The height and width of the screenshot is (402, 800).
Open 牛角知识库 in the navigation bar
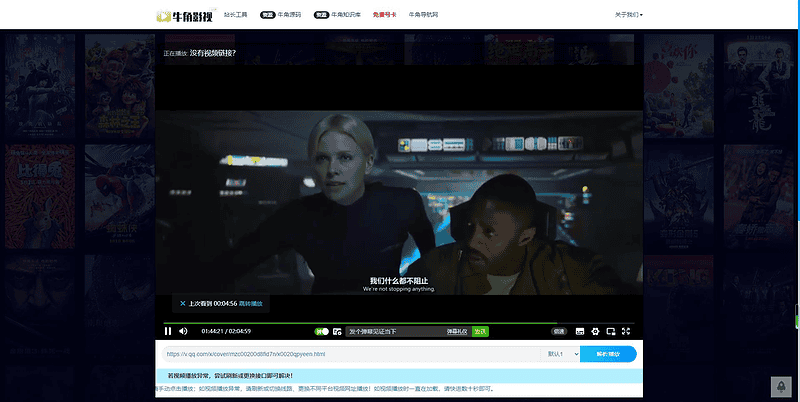point(337,15)
